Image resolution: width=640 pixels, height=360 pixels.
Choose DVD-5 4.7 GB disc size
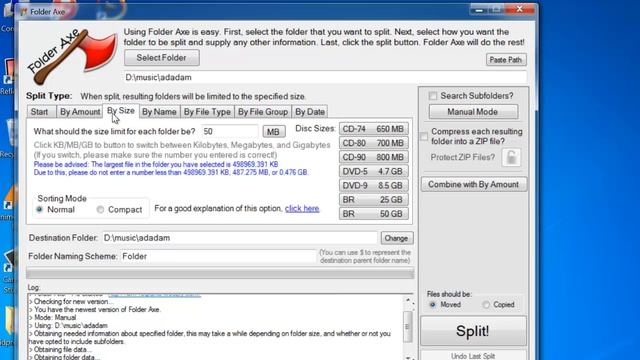tap(373, 171)
